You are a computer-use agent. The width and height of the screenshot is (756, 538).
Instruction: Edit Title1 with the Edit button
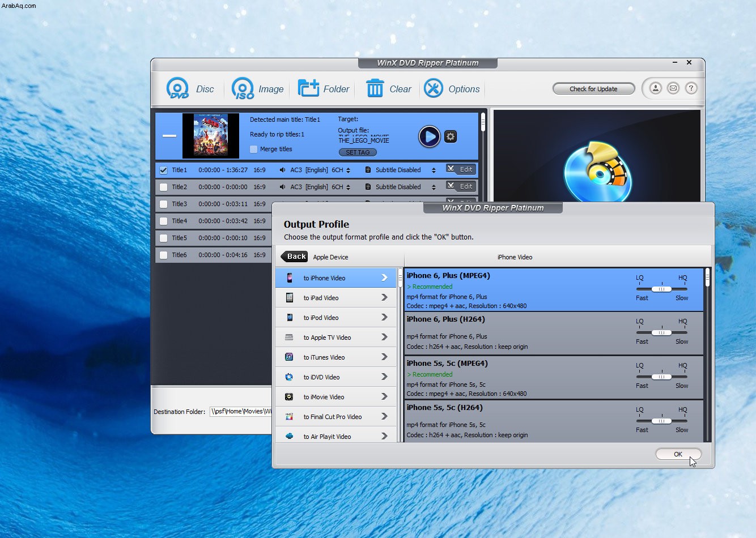click(x=460, y=169)
